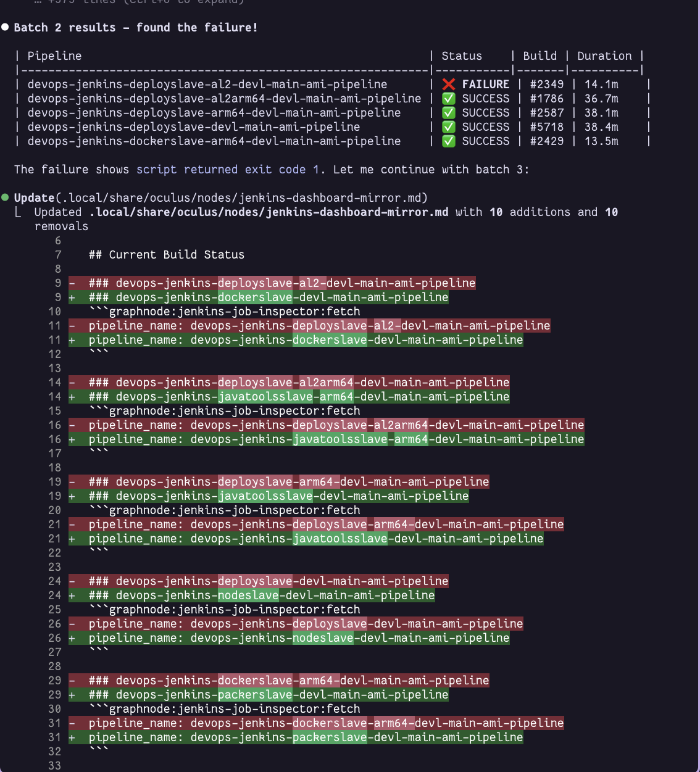Screen dimensions: 700x772
Task: Click the added javatoolsslave-arm64 heading on line 14
Action: (299, 397)
